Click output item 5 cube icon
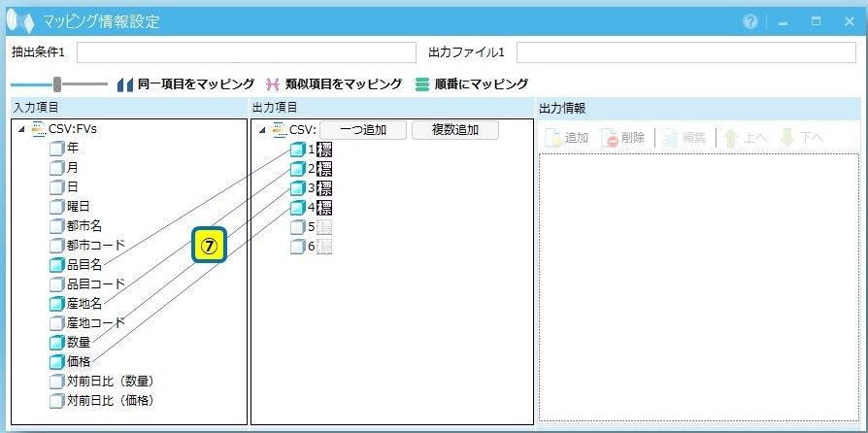 coord(298,227)
